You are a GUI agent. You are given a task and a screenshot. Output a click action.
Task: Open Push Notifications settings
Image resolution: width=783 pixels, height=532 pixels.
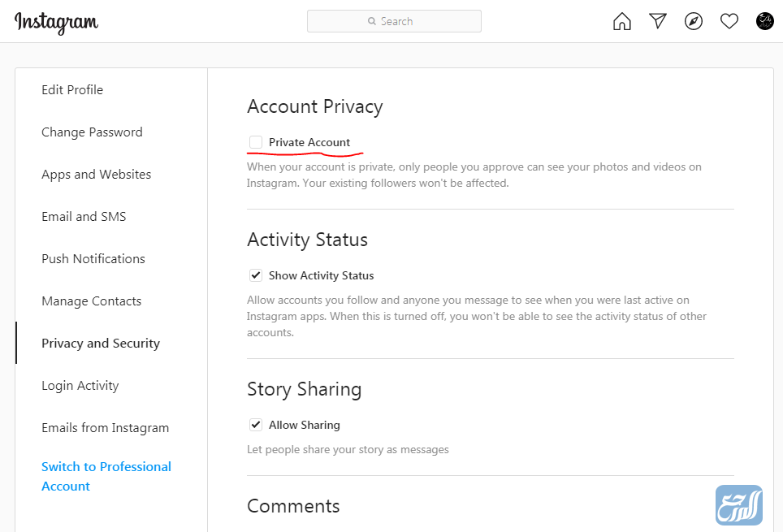93,259
